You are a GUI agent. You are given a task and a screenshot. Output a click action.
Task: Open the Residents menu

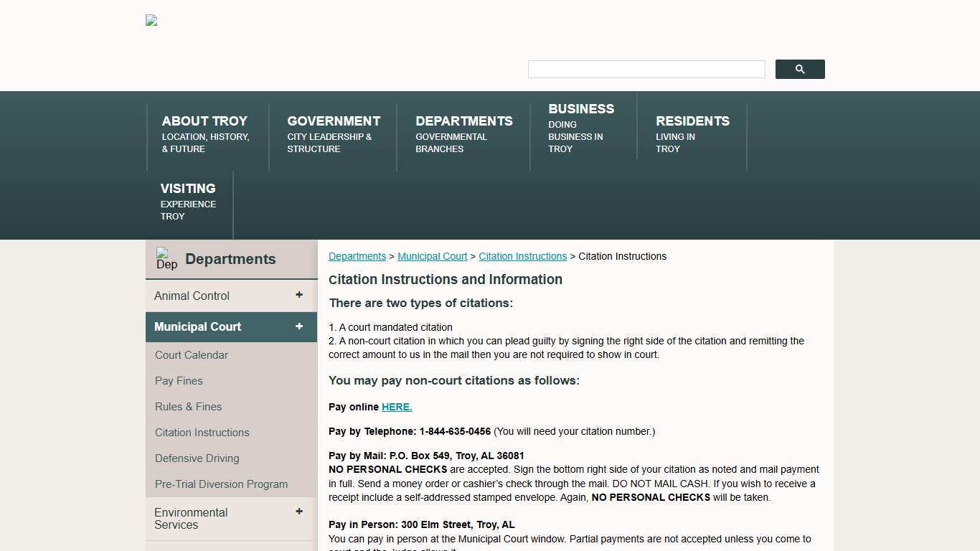point(692,133)
